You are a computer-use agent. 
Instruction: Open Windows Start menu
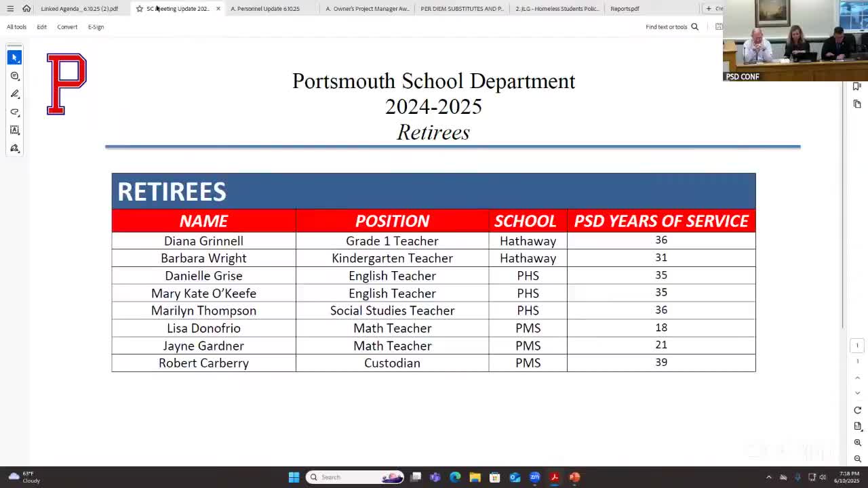click(294, 477)
